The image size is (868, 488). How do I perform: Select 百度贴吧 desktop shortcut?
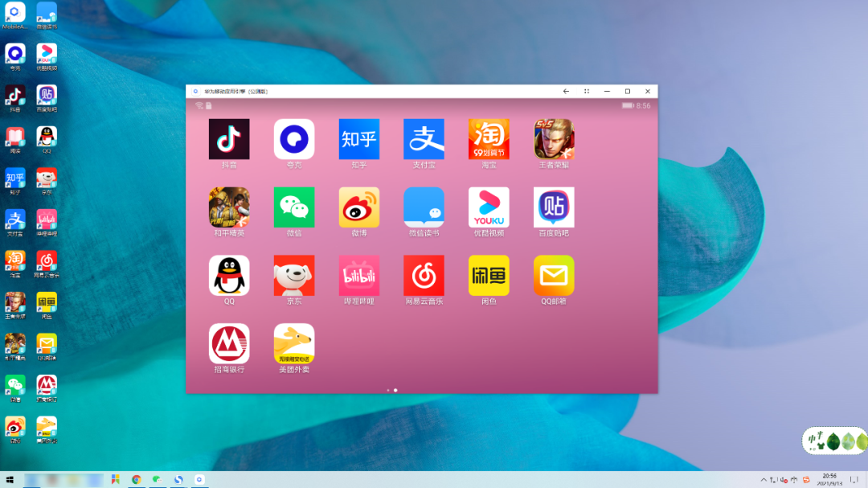point(47,99)
